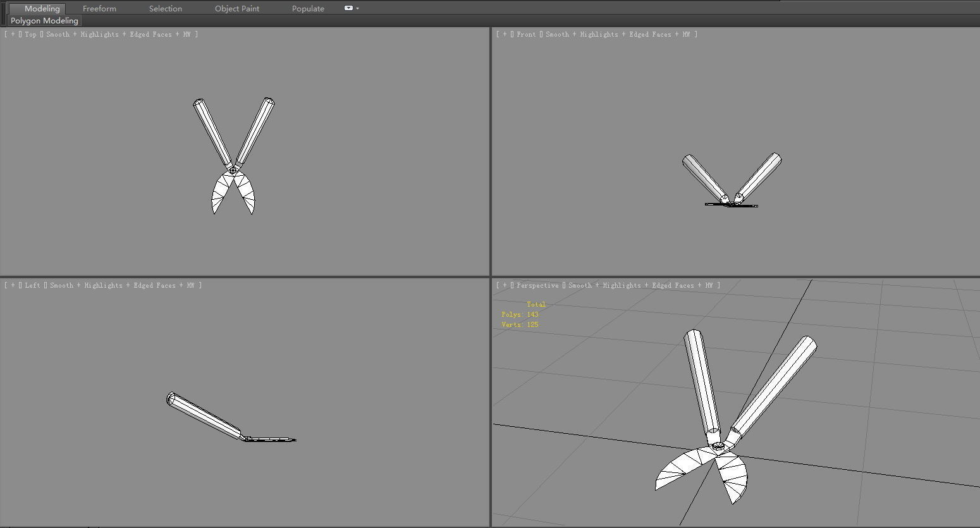980x528 pixels.
Task: Open the Populate ribbon tab
Action: (308, 8)
